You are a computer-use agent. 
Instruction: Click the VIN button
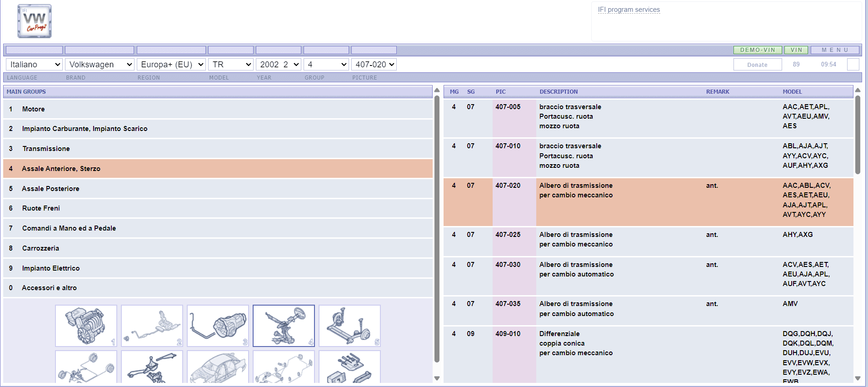(796, 50)
